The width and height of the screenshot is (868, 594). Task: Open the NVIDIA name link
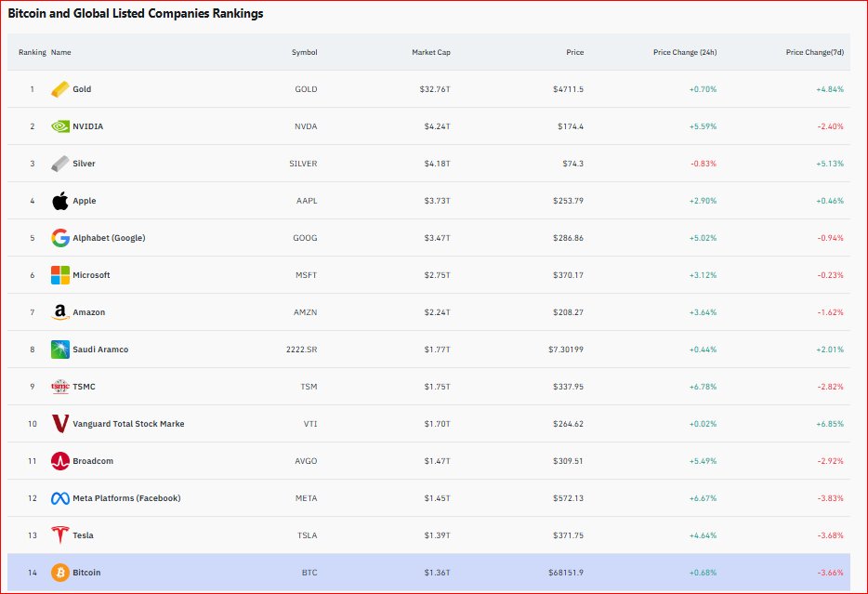click(88, 126)
